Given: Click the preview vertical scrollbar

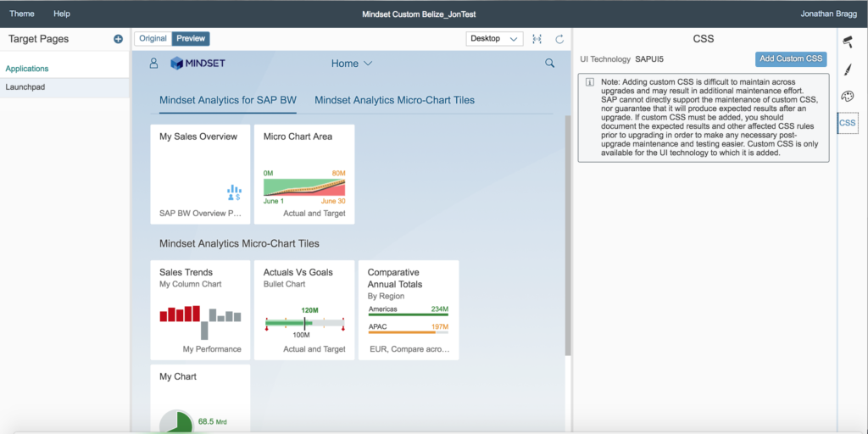Looking at the screenshot, I should tap(568, 236).
